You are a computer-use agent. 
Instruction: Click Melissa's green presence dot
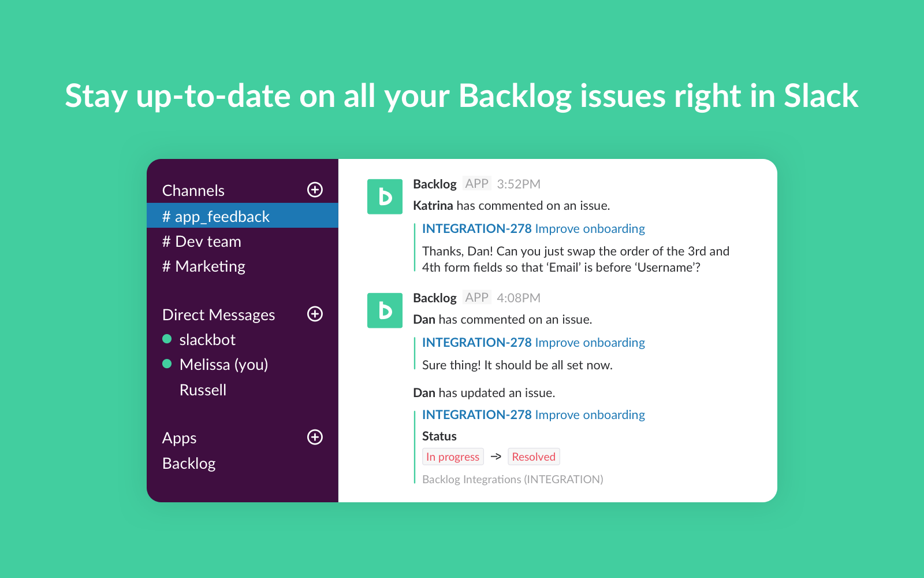(x=167, y=364)
